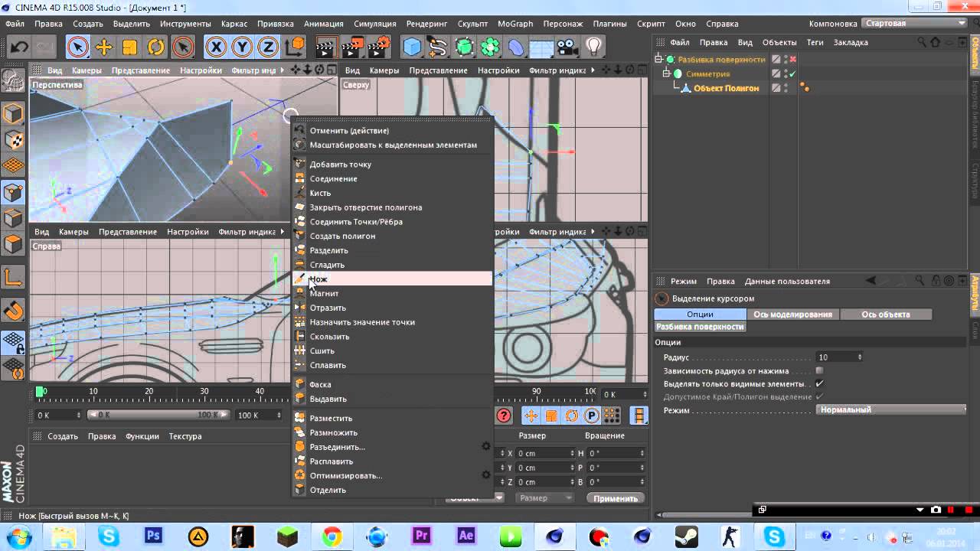This screenshot has height=551, width=980.
Task: Open Photoshop from the Windows taskbar
Action: click(x=153, y=536)
